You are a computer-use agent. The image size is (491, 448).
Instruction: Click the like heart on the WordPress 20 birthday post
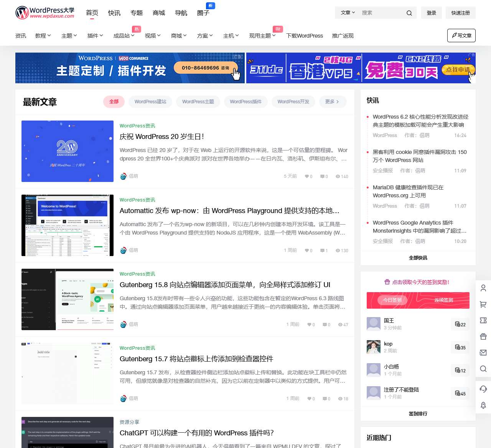307,177
